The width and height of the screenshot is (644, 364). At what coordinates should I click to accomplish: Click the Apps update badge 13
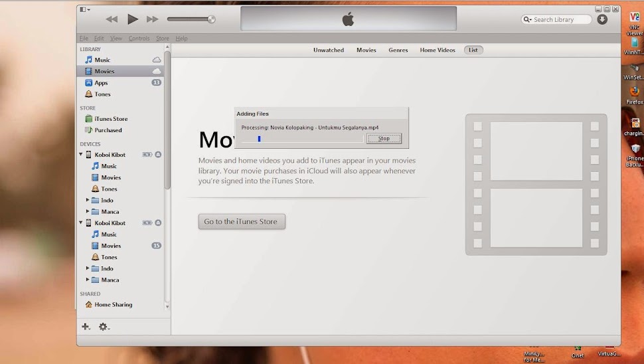[x=156, y=82]
